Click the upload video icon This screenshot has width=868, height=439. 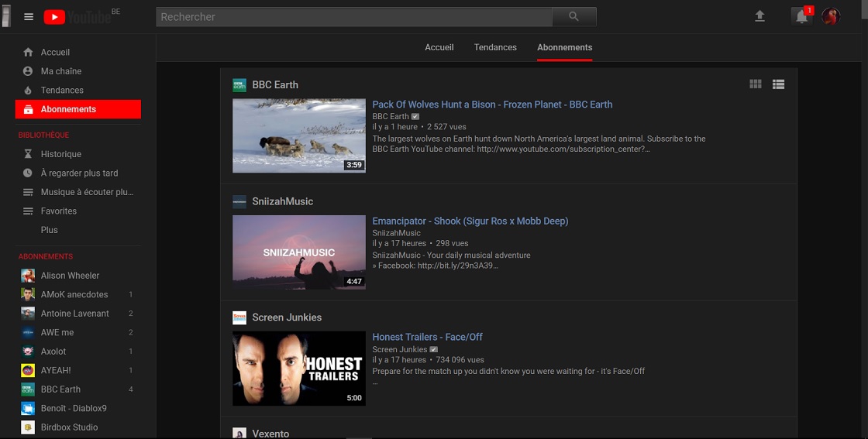759,16
